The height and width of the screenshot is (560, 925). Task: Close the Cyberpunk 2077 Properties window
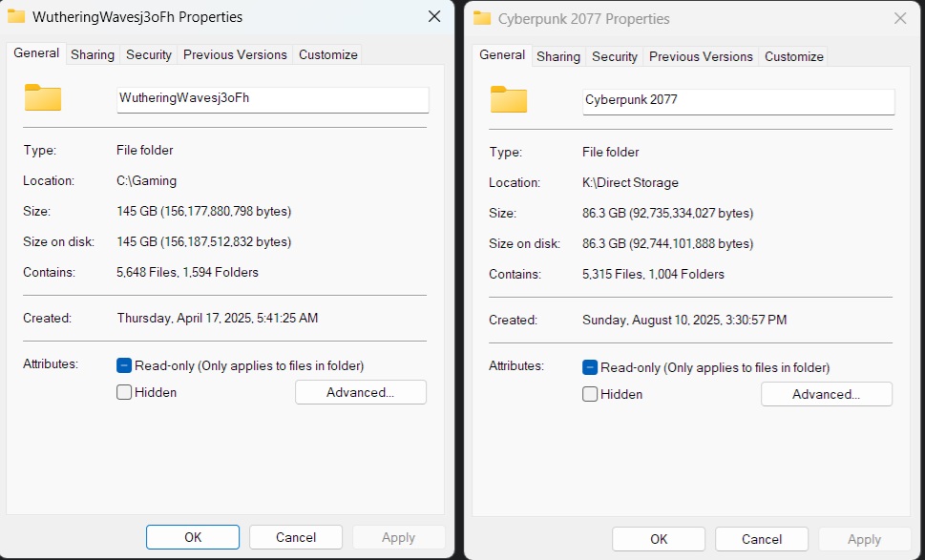900,18
